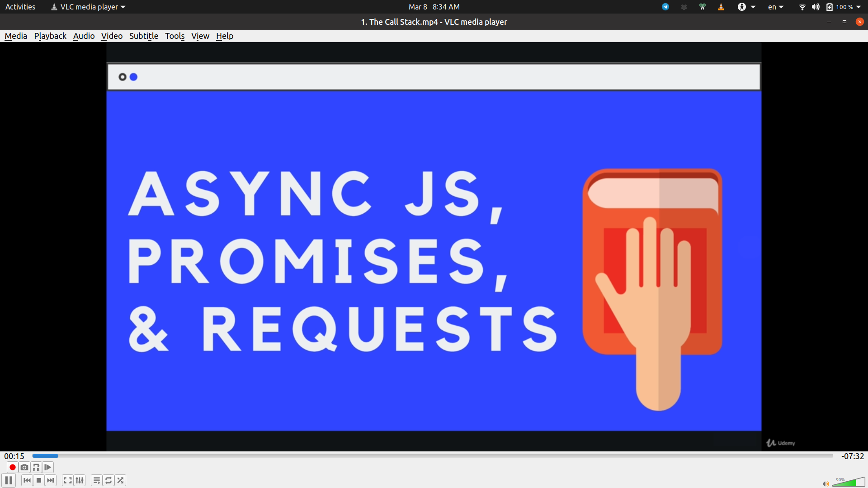Screen dimensions: 868x488
Task: Skip to next media track
Action: (51, 480)
